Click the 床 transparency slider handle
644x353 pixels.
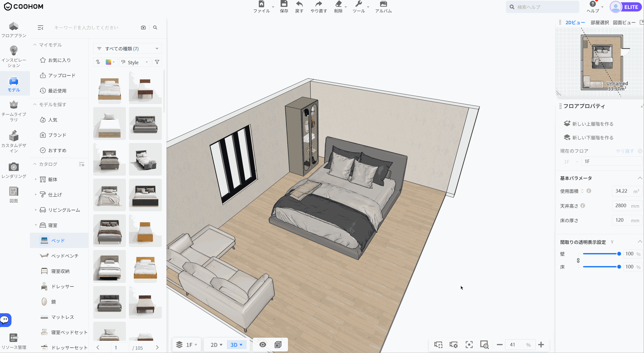(x=619, y=267)
